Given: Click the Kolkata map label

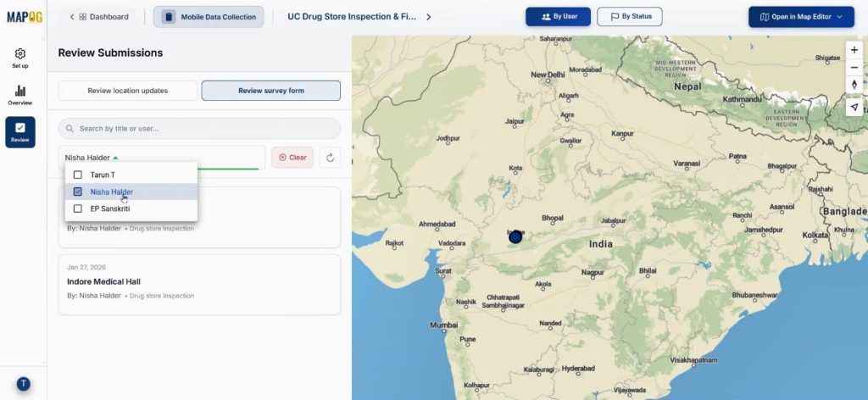Looking at the screenshot, I should click(815, 235).
